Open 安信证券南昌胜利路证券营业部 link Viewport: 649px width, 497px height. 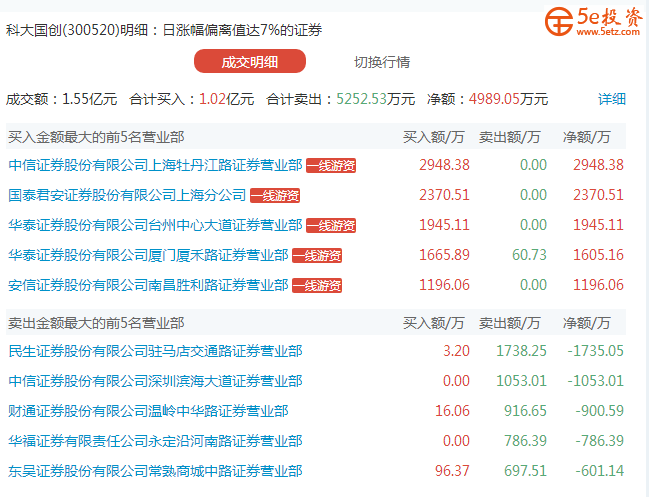coord(148,285)
